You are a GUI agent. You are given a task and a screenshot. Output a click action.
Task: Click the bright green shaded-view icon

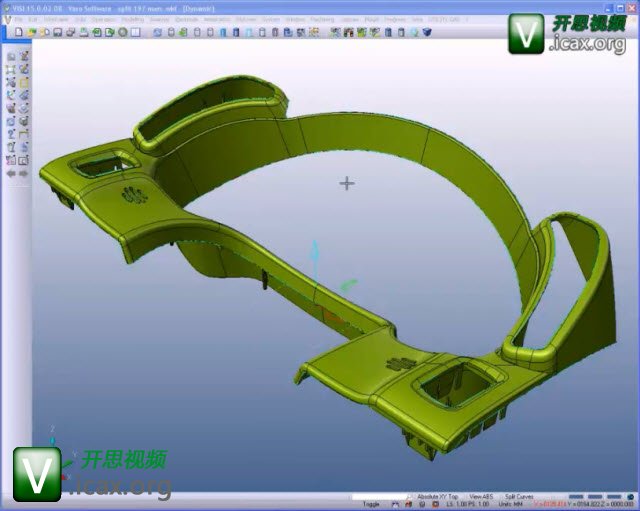[x=361, y=32]
